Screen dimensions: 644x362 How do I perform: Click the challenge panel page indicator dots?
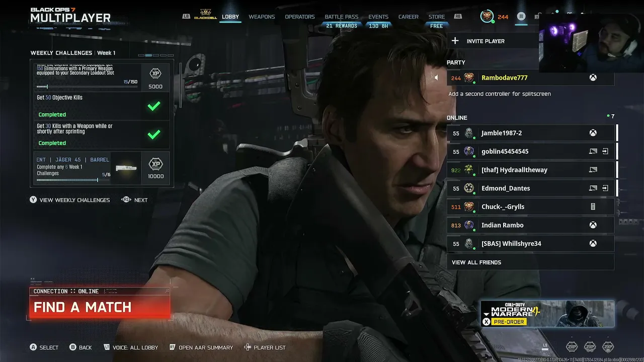pyautogui.click(x=156, y=55)
